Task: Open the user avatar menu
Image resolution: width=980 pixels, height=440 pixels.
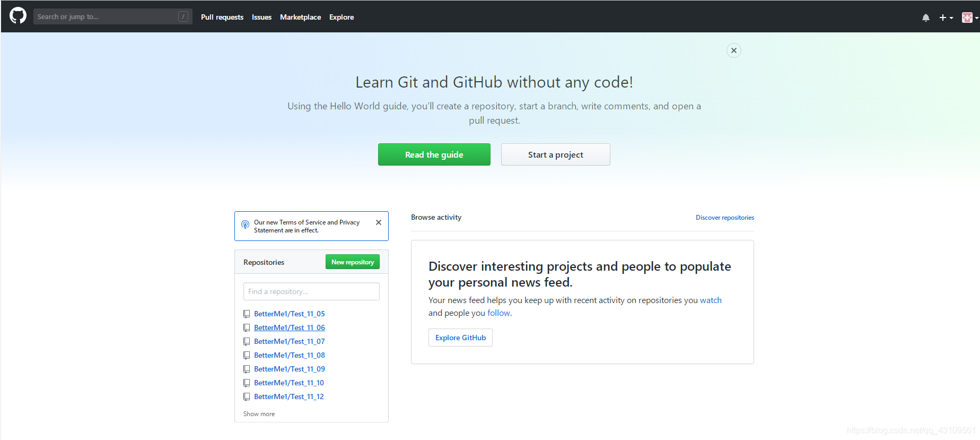Action: pyautogui.click(x=970, y=18)
